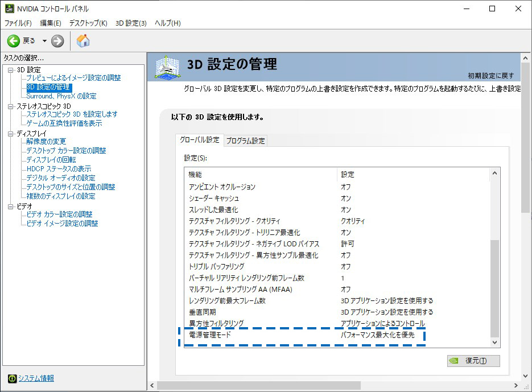Select the レンダリング前最大フレーム数 row
532x392 pixels.
pos(337,301)
